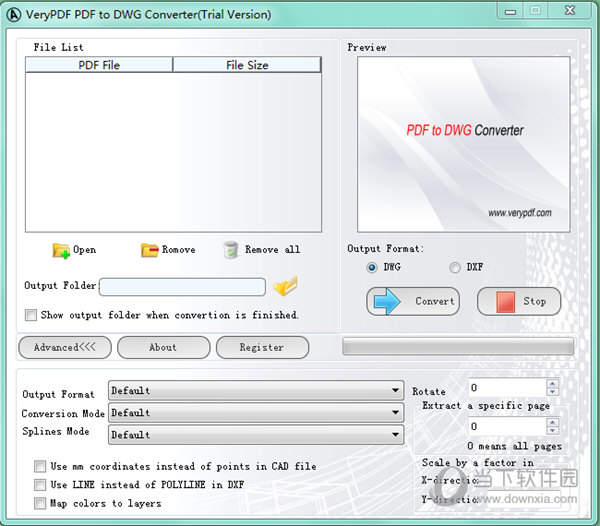This screenshot has height=526, width=600.
Task: Decrease the extract page number spinner
Action: point(553,430)
